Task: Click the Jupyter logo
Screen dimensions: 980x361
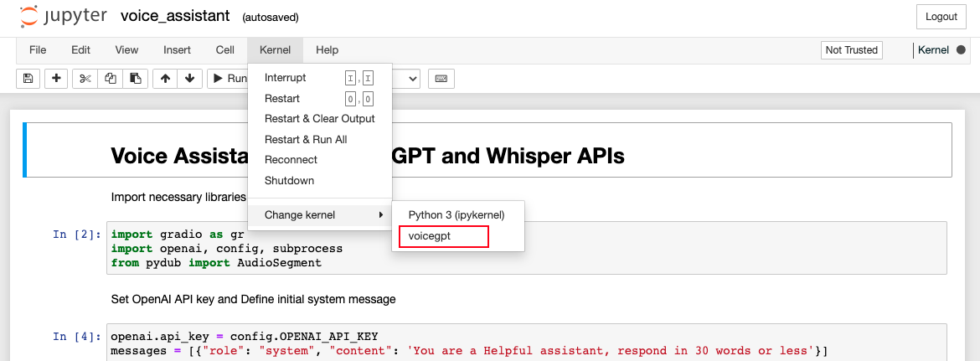Action: tap(62, 16)
